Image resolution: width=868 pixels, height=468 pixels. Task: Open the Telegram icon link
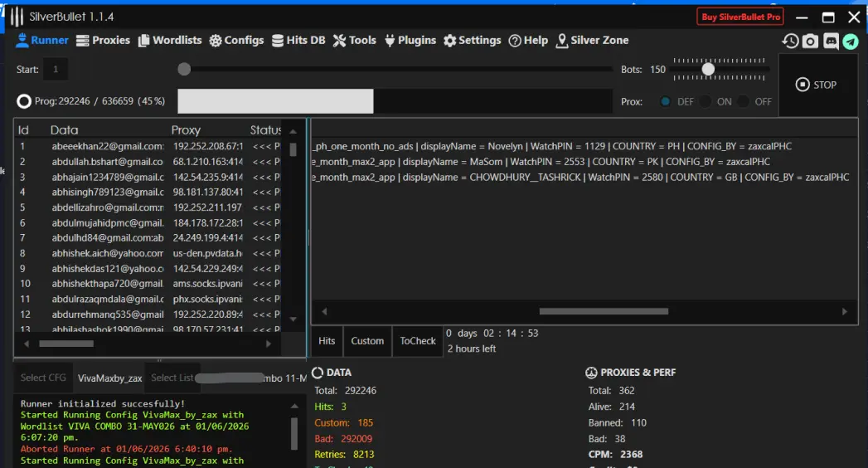tap(851, 41)
